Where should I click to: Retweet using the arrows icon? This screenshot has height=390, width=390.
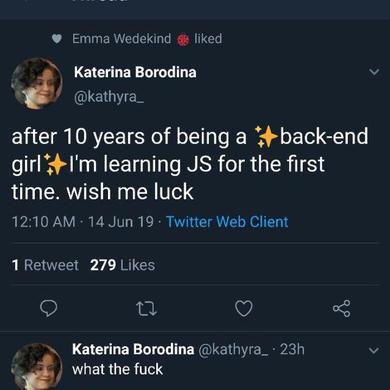coord(147,309)
